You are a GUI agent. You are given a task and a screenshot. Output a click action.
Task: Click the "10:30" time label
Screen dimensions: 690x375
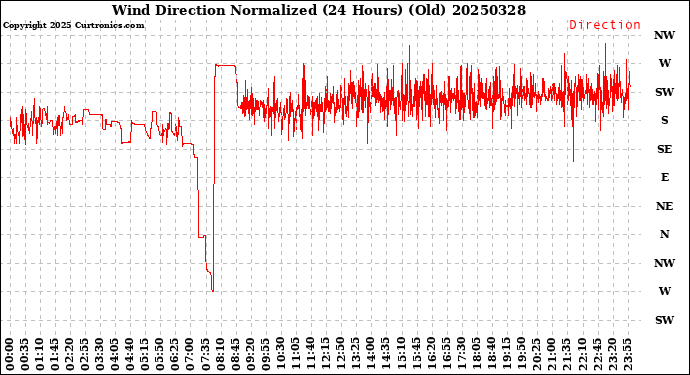pos(281,354)
